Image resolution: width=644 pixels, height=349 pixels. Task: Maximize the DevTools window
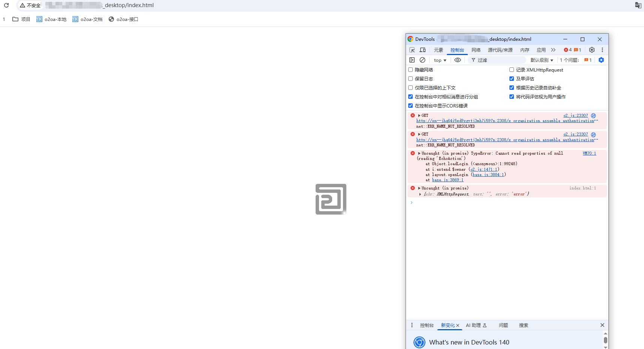pyautogui.click(x=583, y=39)
